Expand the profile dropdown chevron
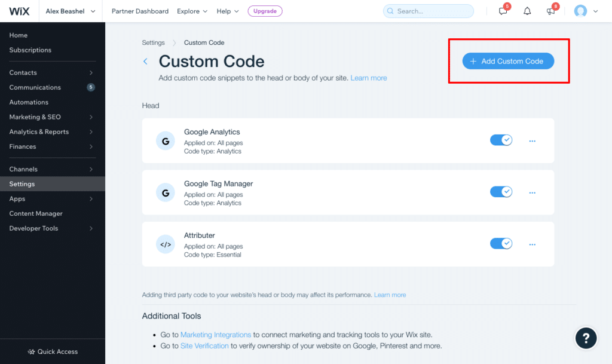Viewport: 612px width, 364px height. pos(596,11)
